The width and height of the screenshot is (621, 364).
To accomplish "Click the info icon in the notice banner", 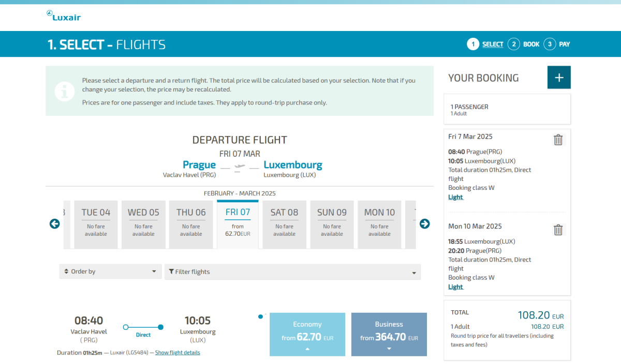I will pyautogui.click(x=65, y=91).
